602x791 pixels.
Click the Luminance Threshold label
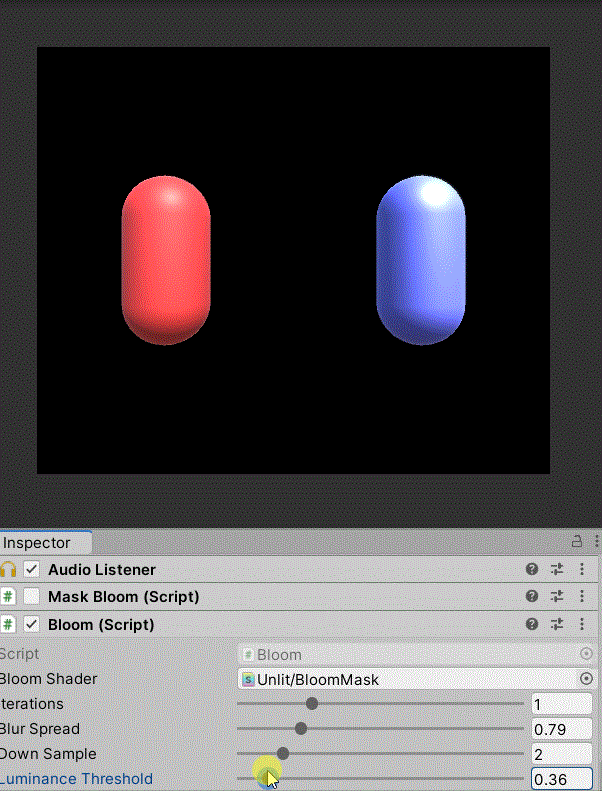(76, 779)
